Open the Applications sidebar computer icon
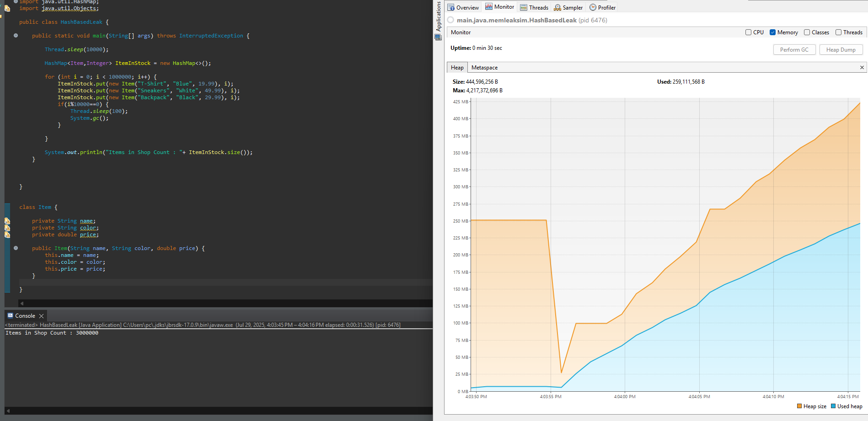Screen dimensions: 868x421 click(x=438, y=37)
